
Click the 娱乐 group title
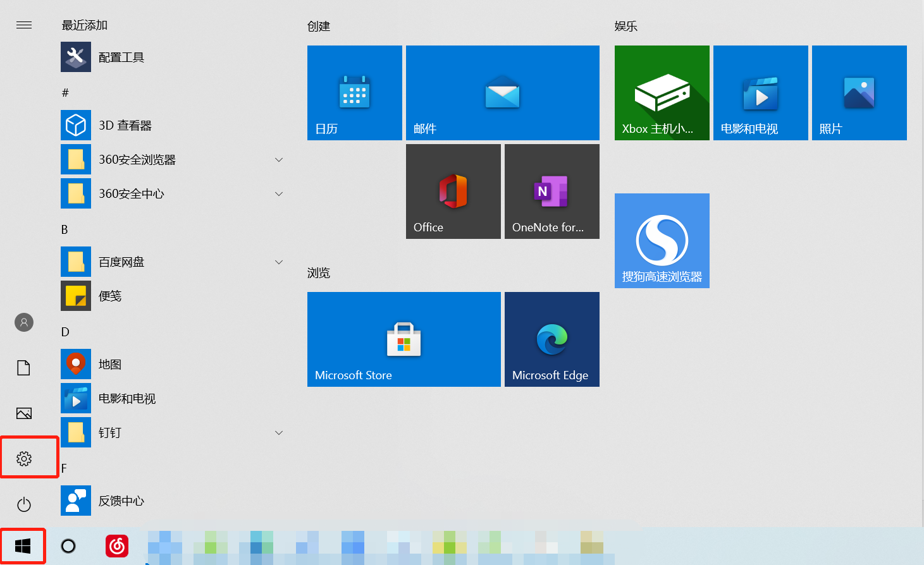(x=626, y=26)
